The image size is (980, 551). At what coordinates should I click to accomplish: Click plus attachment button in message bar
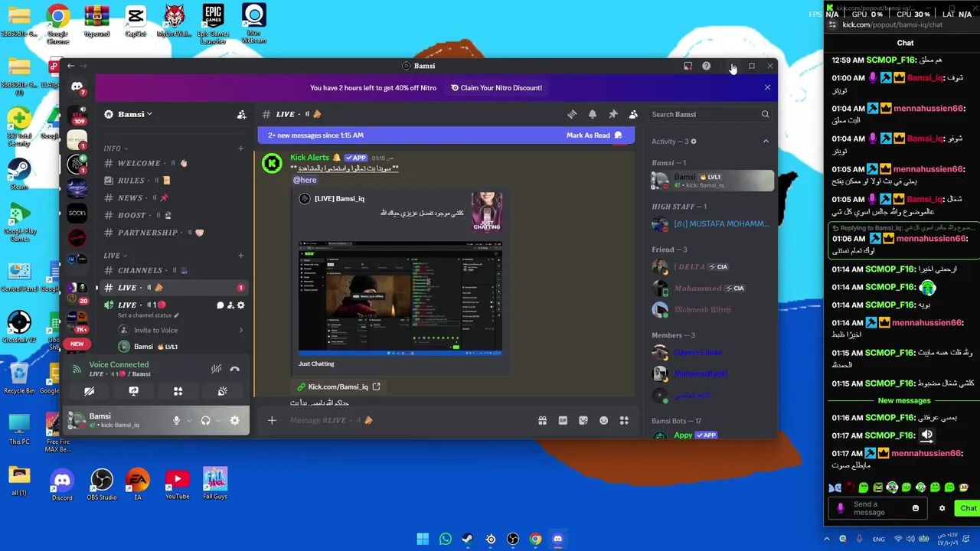[272, 420]
